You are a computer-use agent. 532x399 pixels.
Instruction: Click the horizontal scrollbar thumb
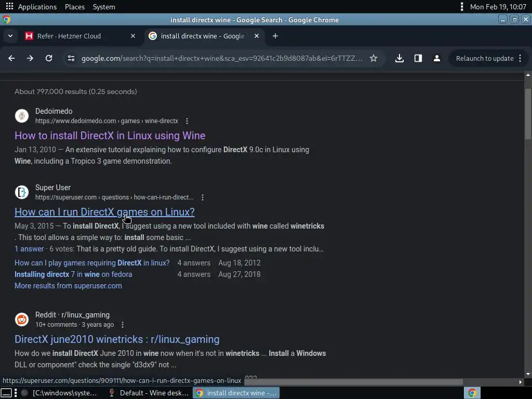(353, 382)
